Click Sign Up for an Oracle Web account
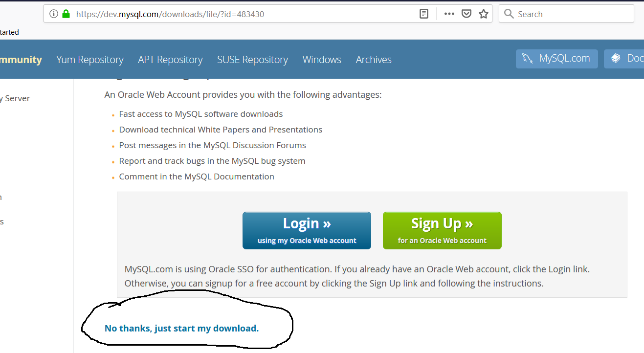644x353 pixels. [442, 230]
